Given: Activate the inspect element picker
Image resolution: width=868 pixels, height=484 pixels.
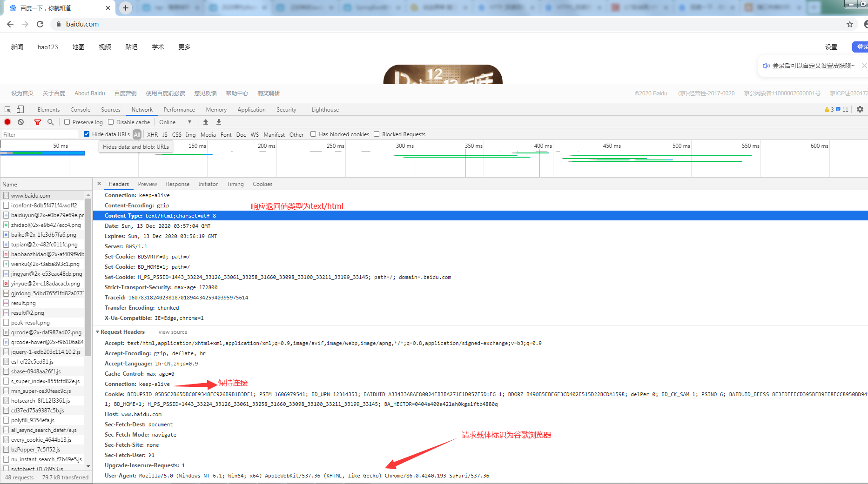Looking at the screenshot, I should (x=8, y=110).
